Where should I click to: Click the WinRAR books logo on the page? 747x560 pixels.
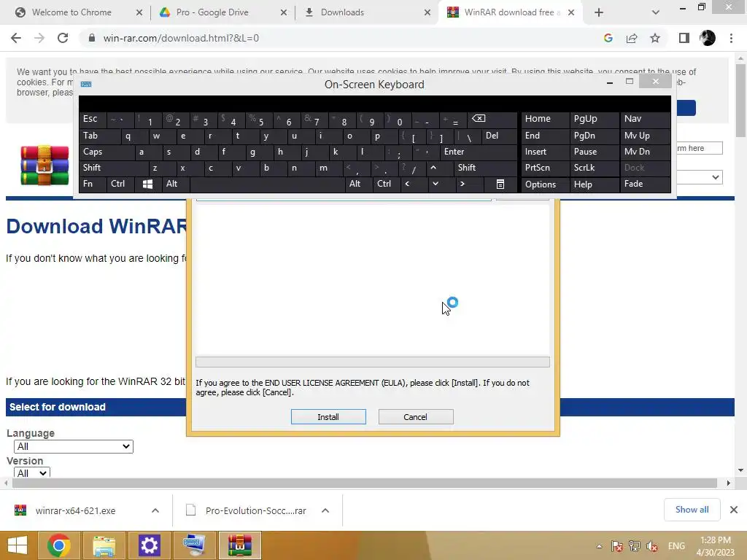click(44, 166)
